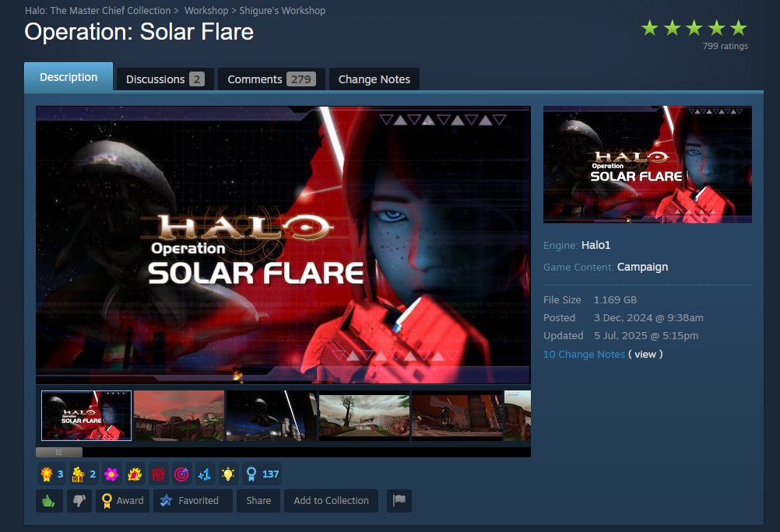The height and width of the screenshot is (532, 780).
Task: Open the 10 Change Notes link
Action: tap(584, 355)
